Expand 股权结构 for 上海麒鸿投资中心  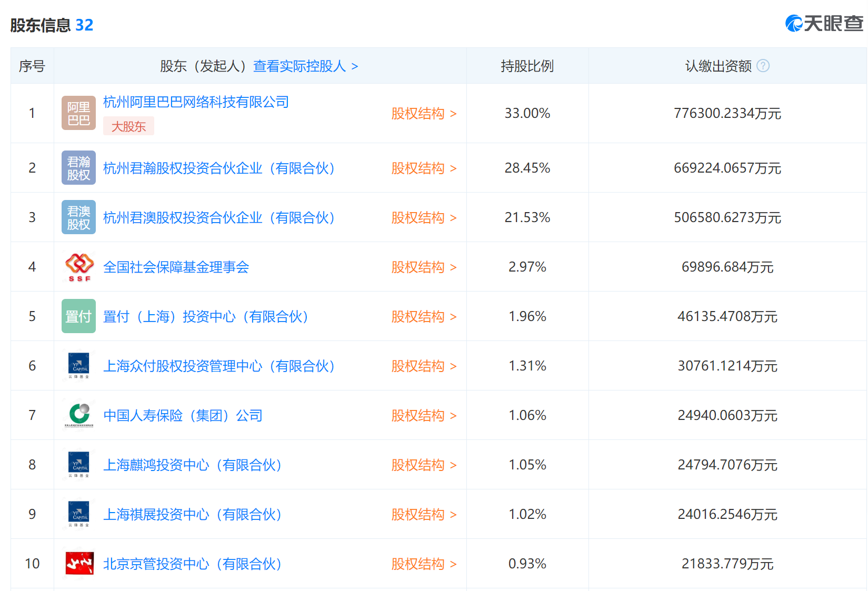tap(424, 465)
